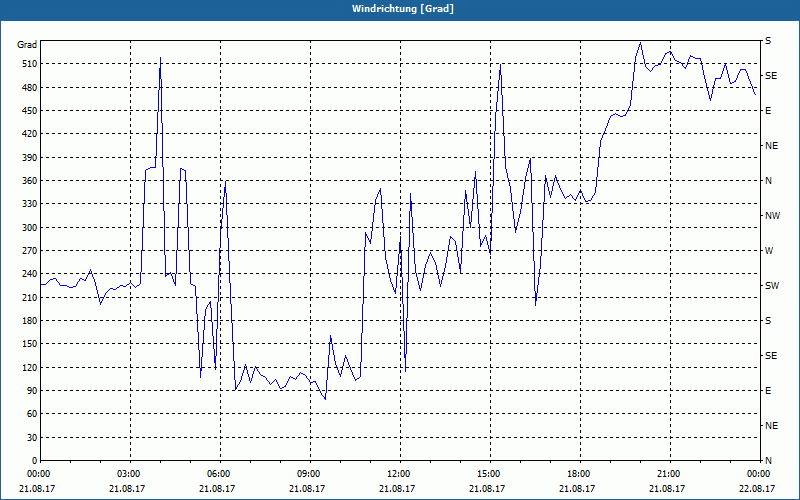Pick the 60 Grad axis value
The image size is (800, 500).
[x=32, y=414]
